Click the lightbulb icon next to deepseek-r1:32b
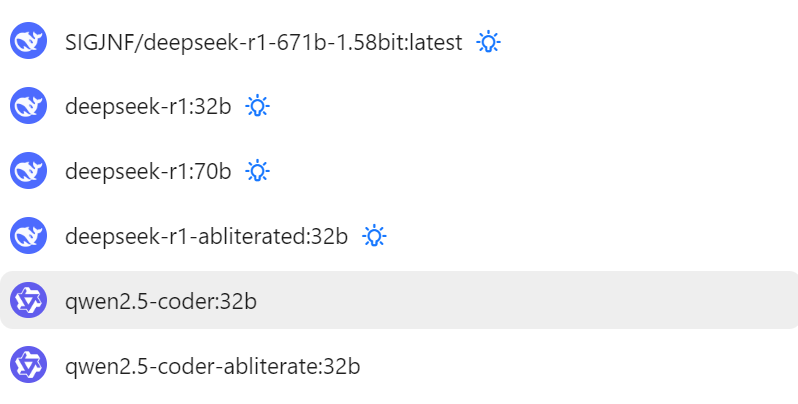This screenshot has height=404, width=798. [x=258, y=106]
